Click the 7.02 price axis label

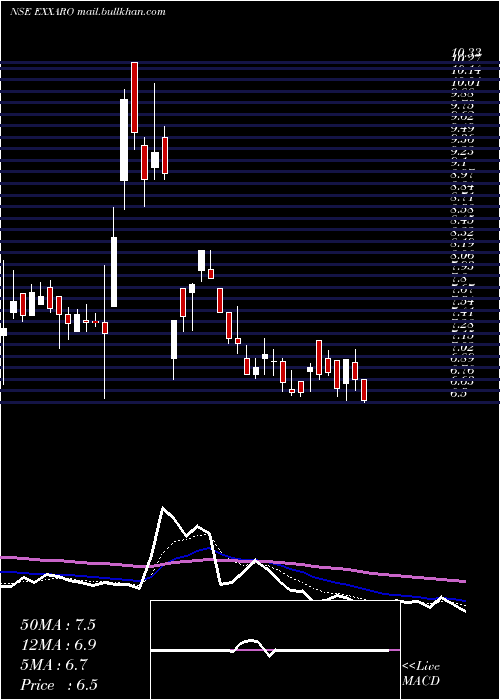[460, 347]
